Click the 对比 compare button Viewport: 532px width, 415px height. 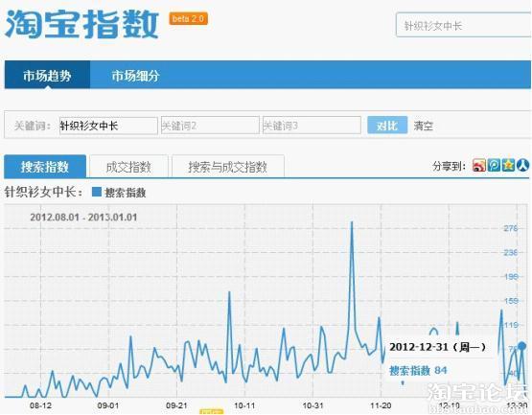[x=387, y=126]
